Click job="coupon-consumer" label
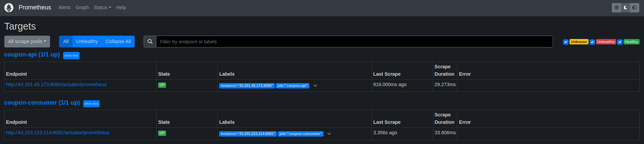This screenshot has width=644, height=144. [301, 134]
